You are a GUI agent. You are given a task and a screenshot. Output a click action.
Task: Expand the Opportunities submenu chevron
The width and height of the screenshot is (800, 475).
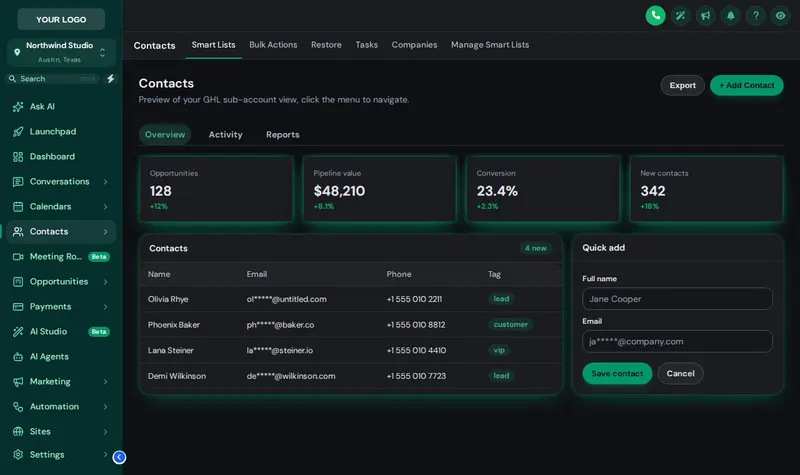[106, 282]
